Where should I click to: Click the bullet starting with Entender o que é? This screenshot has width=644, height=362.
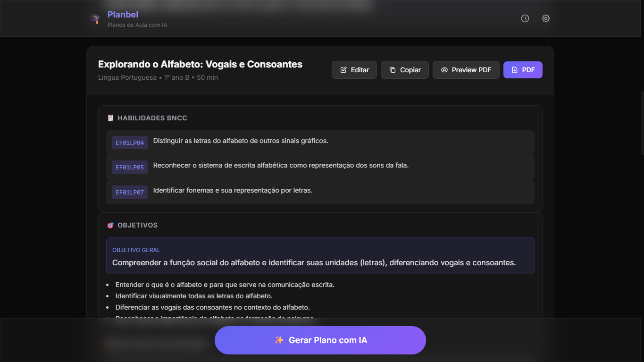pos(225,285)
